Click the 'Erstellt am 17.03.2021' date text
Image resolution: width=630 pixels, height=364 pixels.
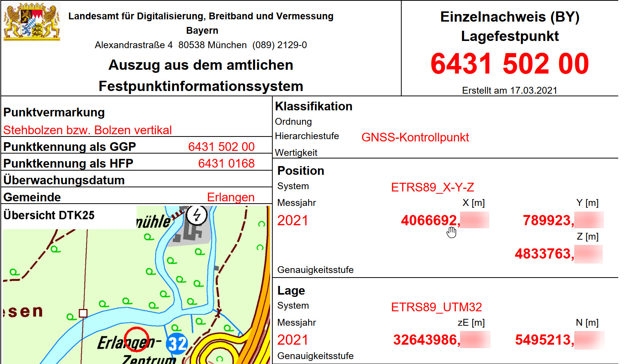tap(509, 90)
